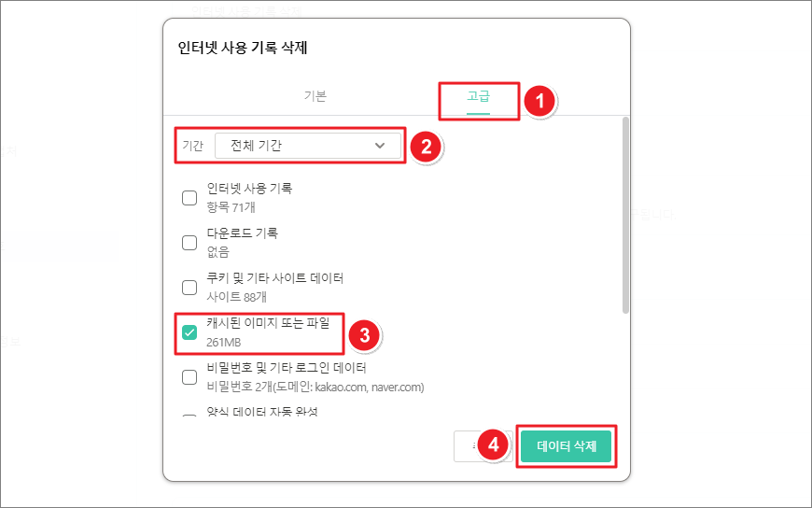Enable the 인터넷 사용 기록 checkbox
The image size is (812, 508).
coord(189,197)
